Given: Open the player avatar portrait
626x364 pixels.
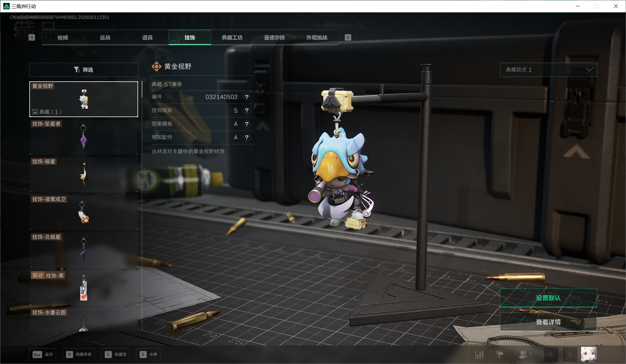Looking at the screenshot, I should click(589, 355).
